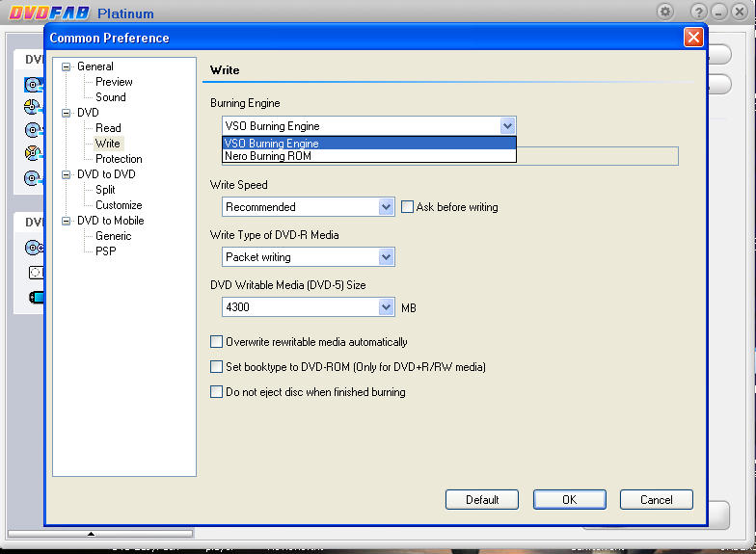Close the Common Preference dialog
The height and width of the screenshot is (554, 756).
693,38
